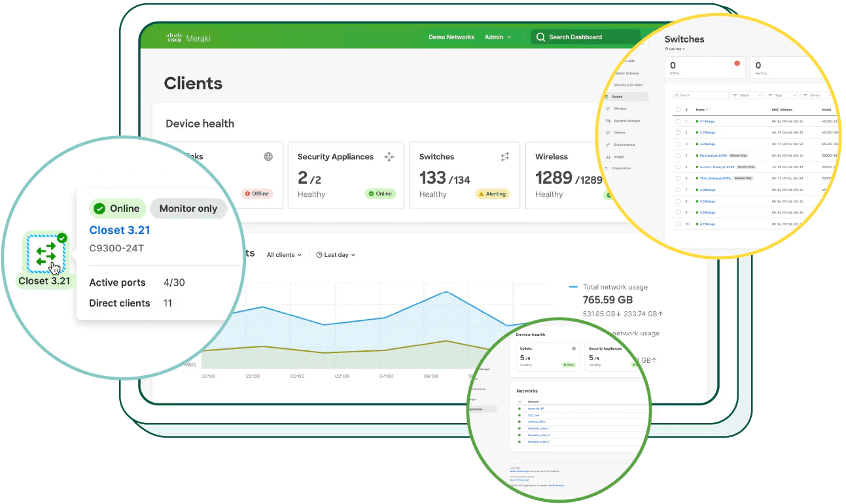Open the Admin dropdown menu

coord(497,37)
